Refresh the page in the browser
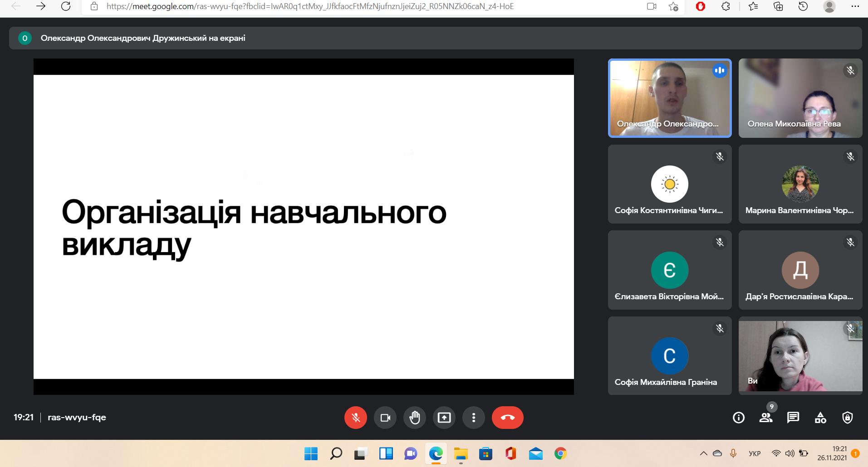The width and height of the screenshot is (868, 467). click(x=66, y=6)
